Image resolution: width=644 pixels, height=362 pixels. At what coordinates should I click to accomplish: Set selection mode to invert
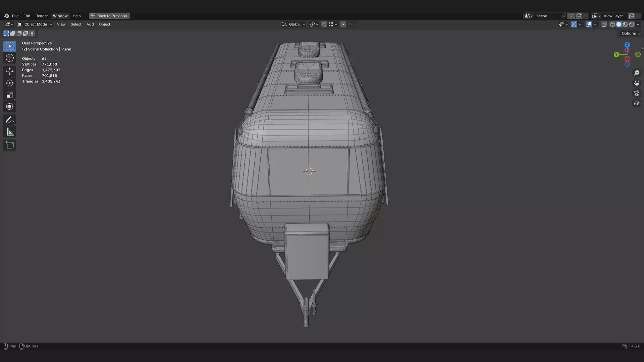pos(25,33)
